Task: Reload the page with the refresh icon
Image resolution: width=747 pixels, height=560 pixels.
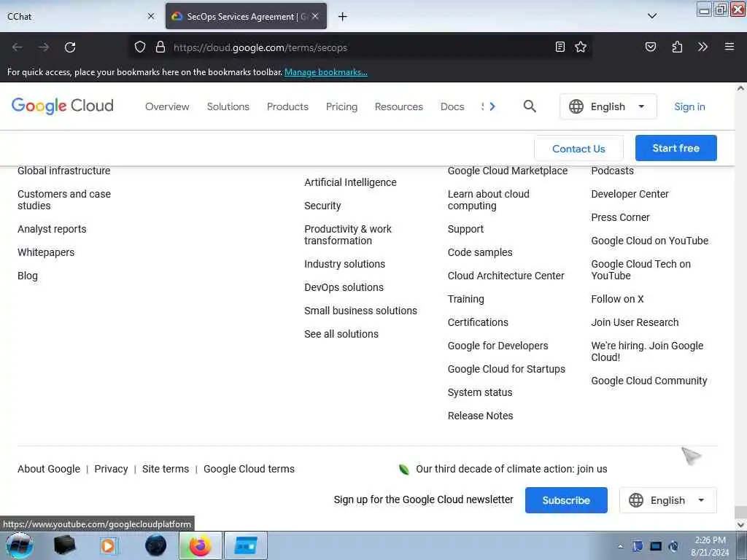Action: tap(70, 47)
